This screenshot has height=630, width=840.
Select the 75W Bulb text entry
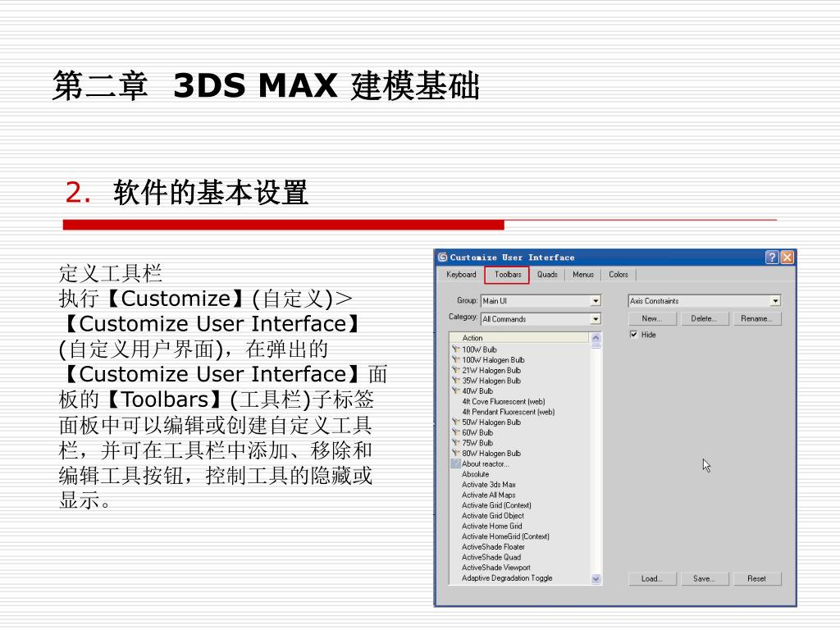[477, 443]
